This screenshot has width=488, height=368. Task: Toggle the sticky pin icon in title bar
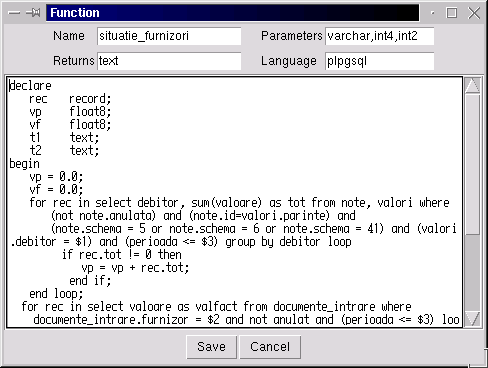coord(33,13)
